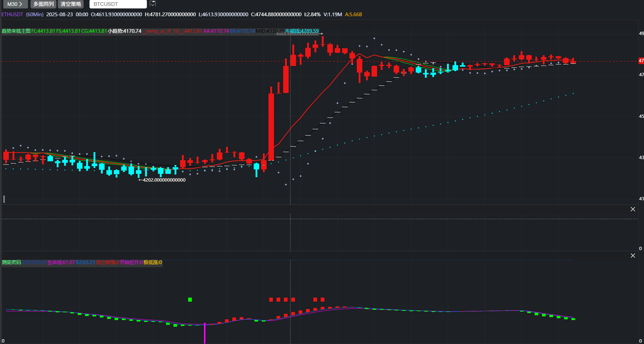
Task: Click the 开始拉升:0 indicator label
Action: [x=131, y=262]
